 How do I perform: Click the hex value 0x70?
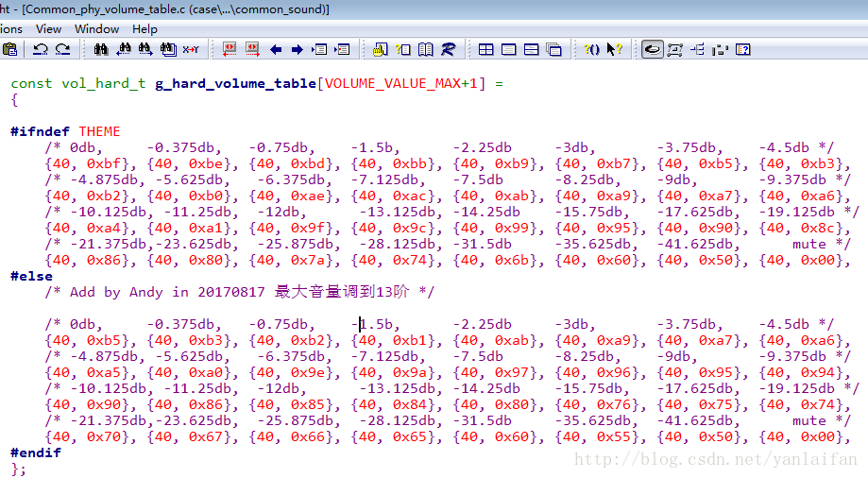coord(104,437)
